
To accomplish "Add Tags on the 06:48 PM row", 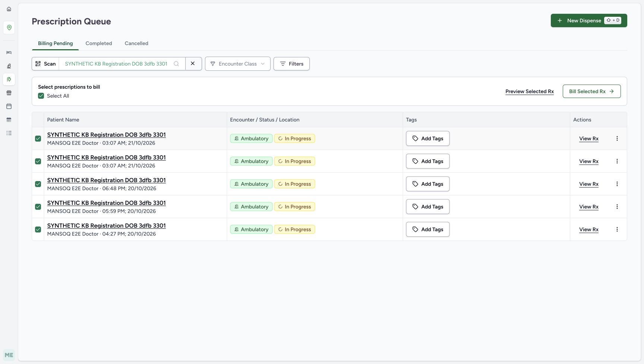I will (428, 184).
